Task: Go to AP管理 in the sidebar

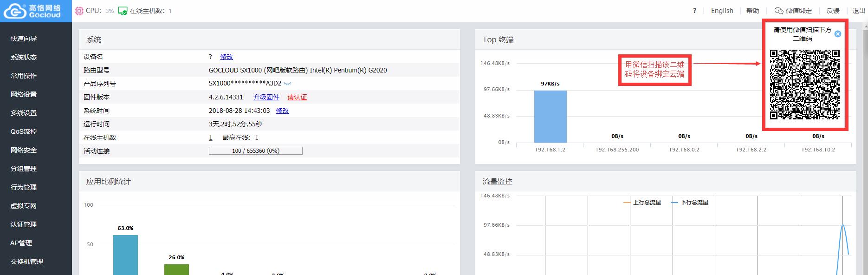Action: coord(21,243)
